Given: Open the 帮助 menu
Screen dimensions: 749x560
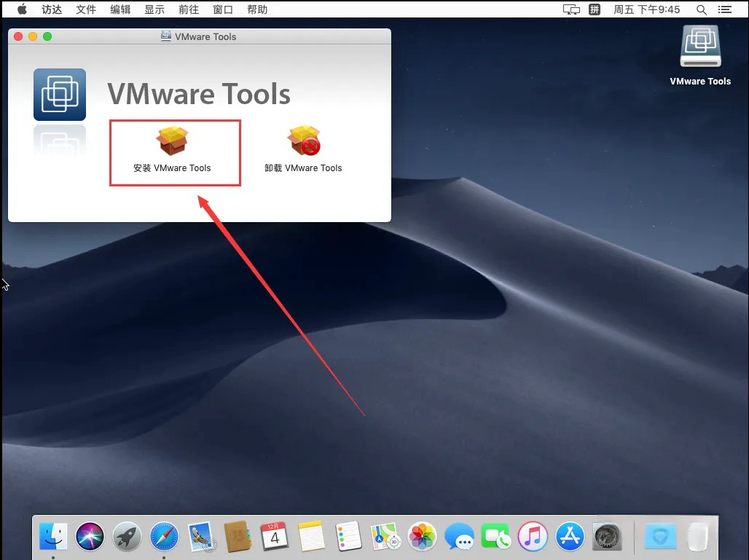Looking at the screenshot, I should click(x=257, y=9).
